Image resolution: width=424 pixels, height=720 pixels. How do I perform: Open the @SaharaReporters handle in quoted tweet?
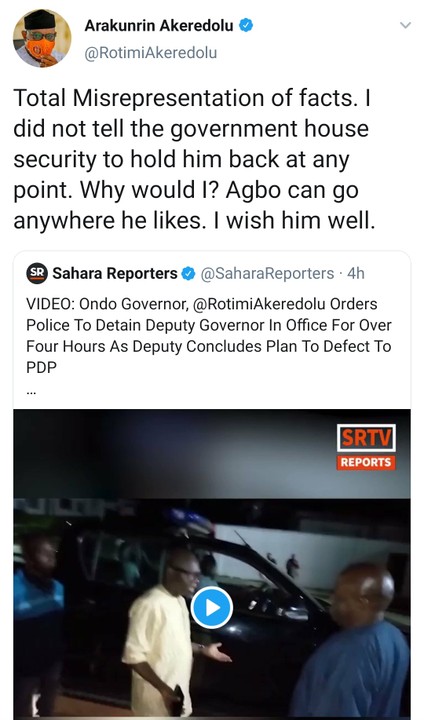(268, 273)
